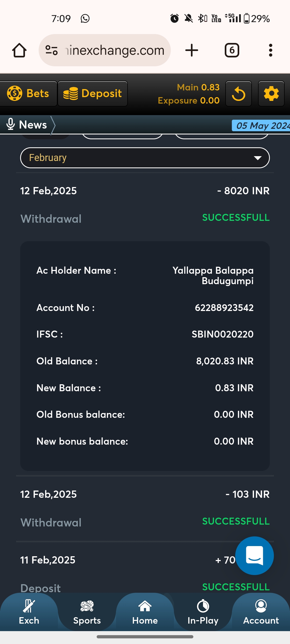Viewport: 290px width, 644px height.
Task: Open the In-Play tab
Action: [203, 612]
